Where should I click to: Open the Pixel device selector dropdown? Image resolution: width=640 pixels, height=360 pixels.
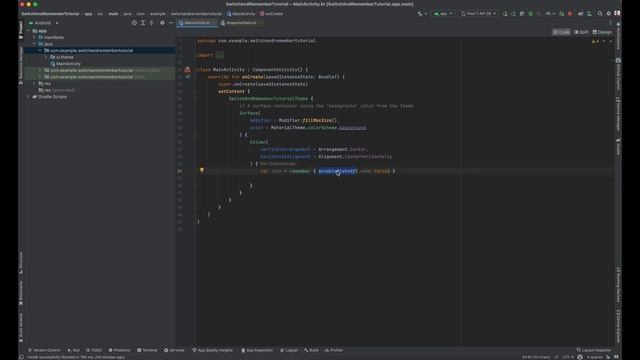click(x=478, y=13)
